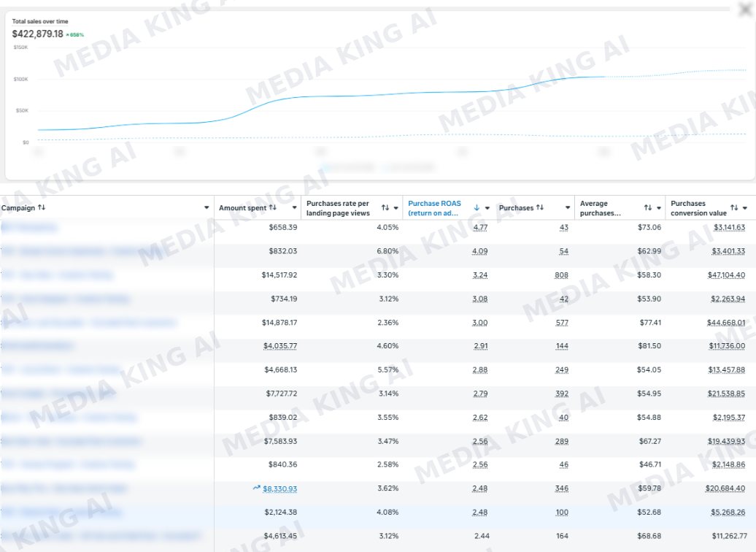This screenshot has width=756, height=552.
Task: Click trend icon beside $8,330.93
Action: (x=257, y=488)
